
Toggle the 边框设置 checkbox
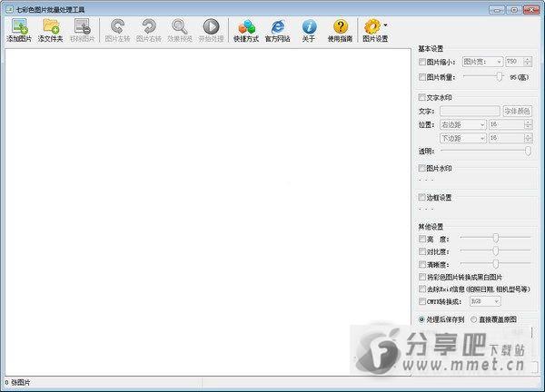click(422, 197)
